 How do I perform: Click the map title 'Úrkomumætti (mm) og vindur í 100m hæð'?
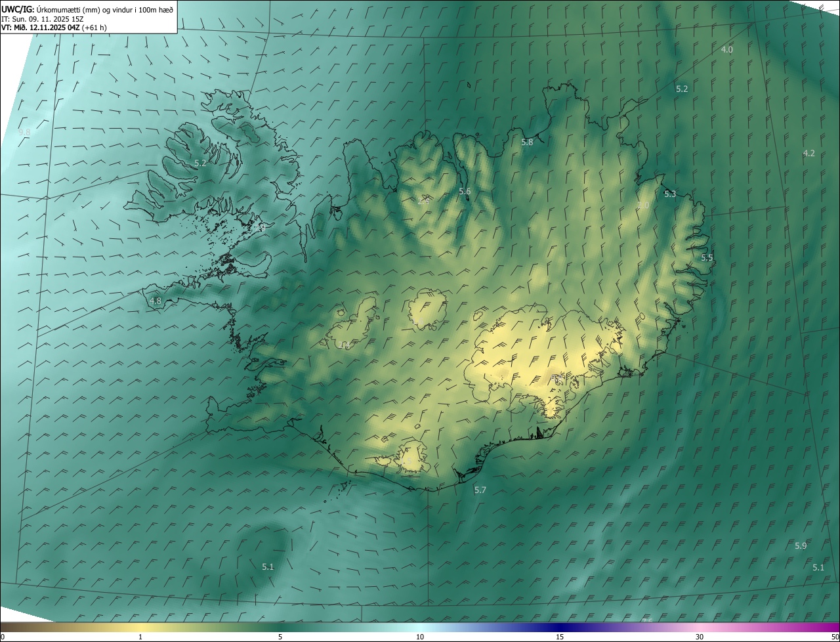105,9
